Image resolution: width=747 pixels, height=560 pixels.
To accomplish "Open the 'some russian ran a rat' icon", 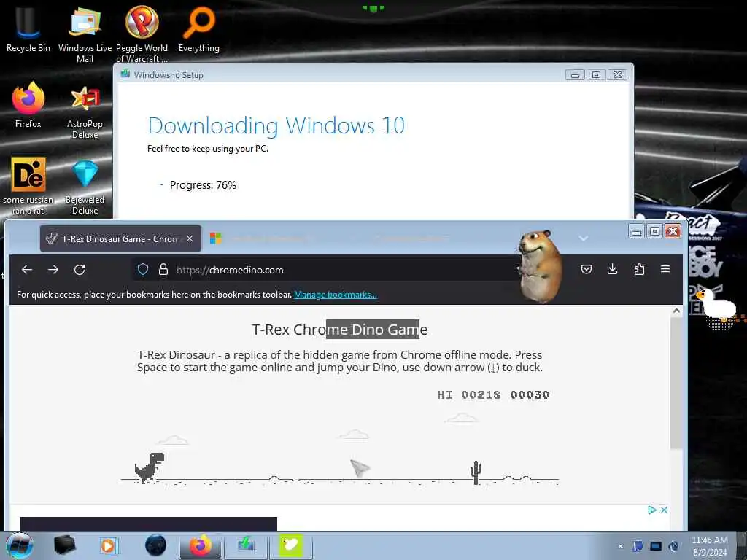I will [28, 186].
